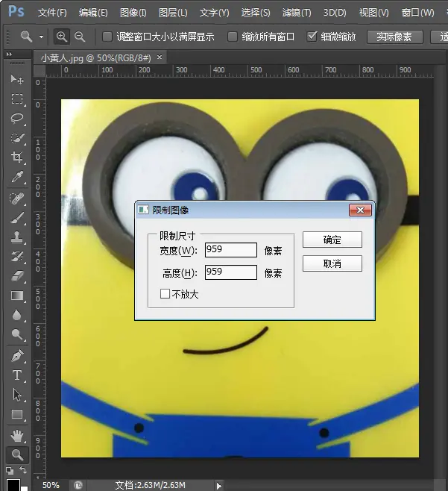Click the 宽度(W) input field

(231, 249)
